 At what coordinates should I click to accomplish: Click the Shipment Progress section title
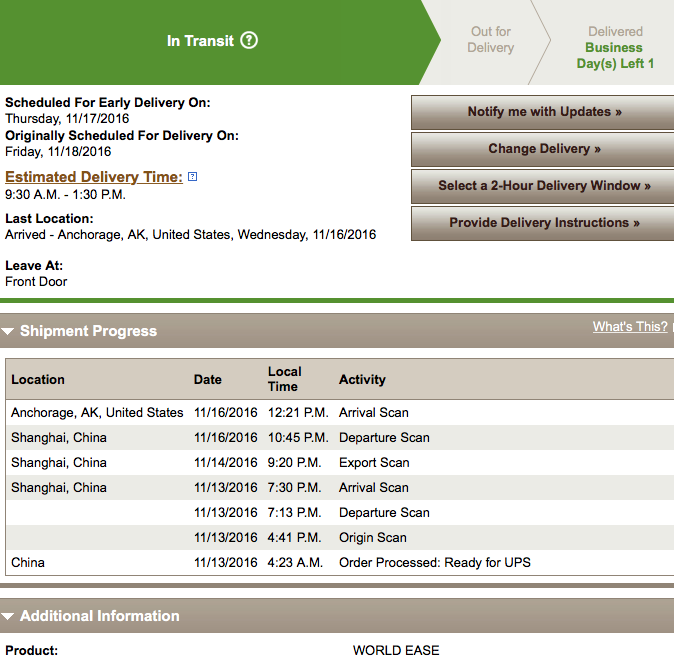[x=89, y=331]
